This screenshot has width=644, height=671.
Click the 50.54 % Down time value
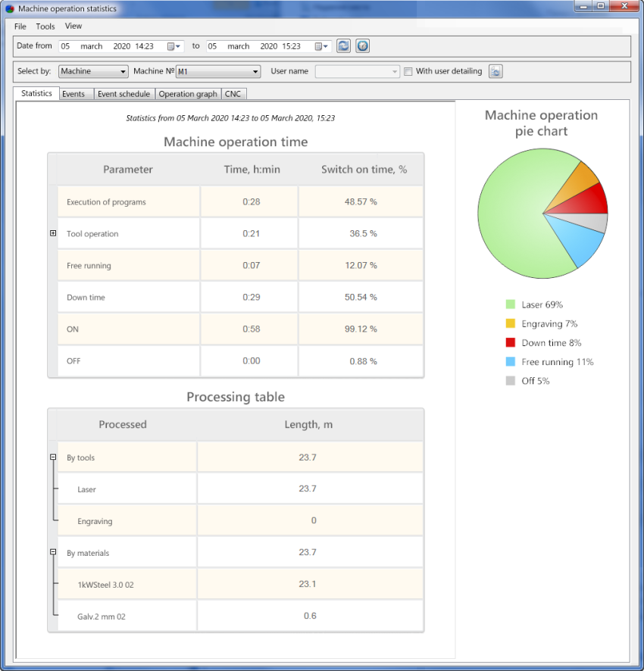(x=361, y=297)
